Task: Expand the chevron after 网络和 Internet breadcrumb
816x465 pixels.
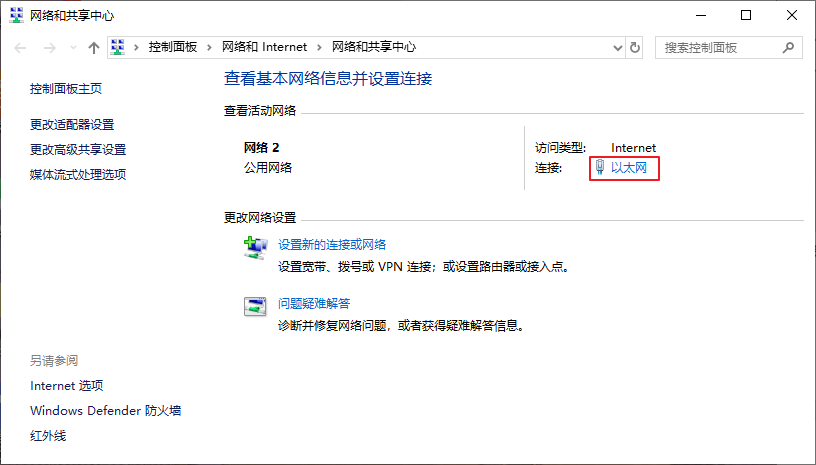Action: point(320,47)
